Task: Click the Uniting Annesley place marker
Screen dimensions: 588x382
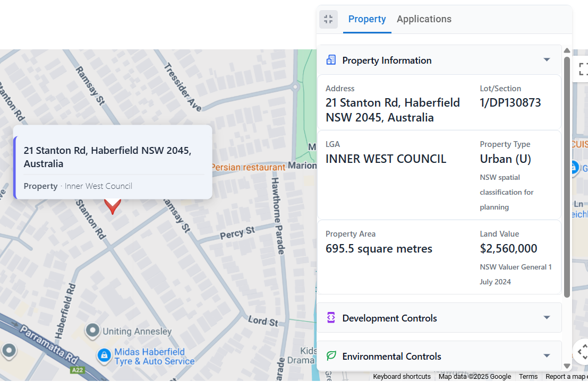Action: point(92,331)
